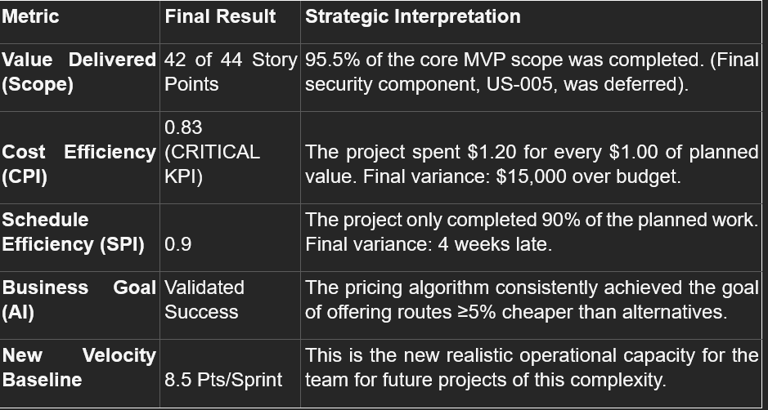Click the 'realistic operational capacity' text cell
The width and height of the screenshot is (768, 410).
[x=530, y=367]
